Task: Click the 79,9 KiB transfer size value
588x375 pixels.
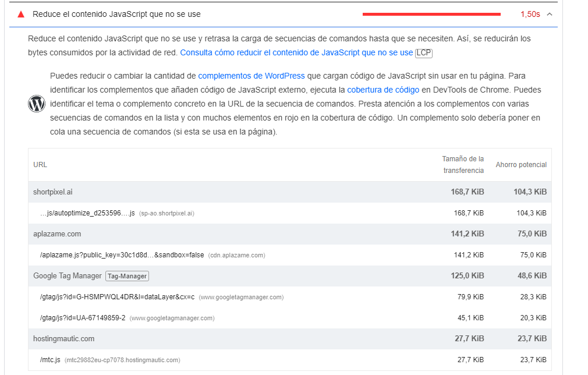Action: [x=470, y=297]
